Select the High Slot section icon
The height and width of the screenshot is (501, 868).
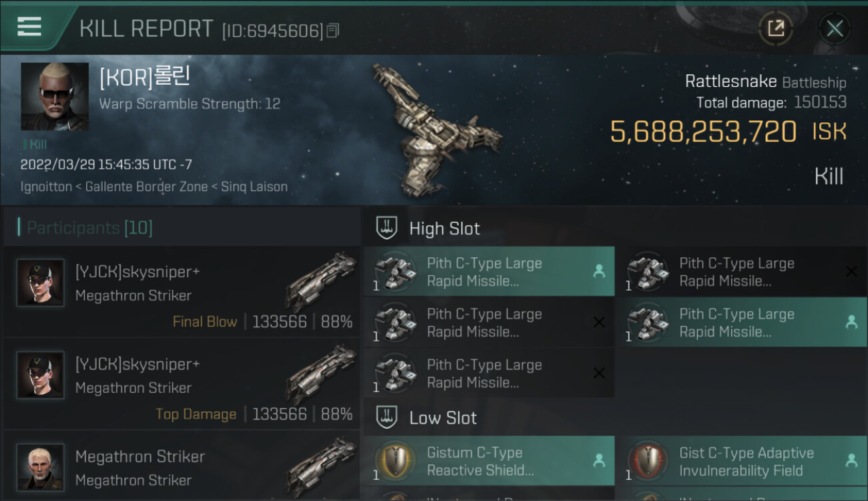[387, 228]
